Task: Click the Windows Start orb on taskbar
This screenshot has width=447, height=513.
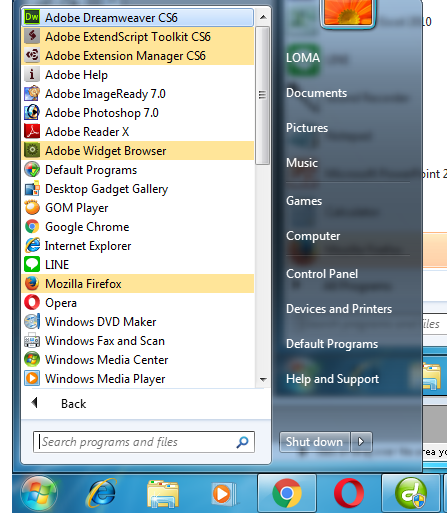Action: point(39,493)
